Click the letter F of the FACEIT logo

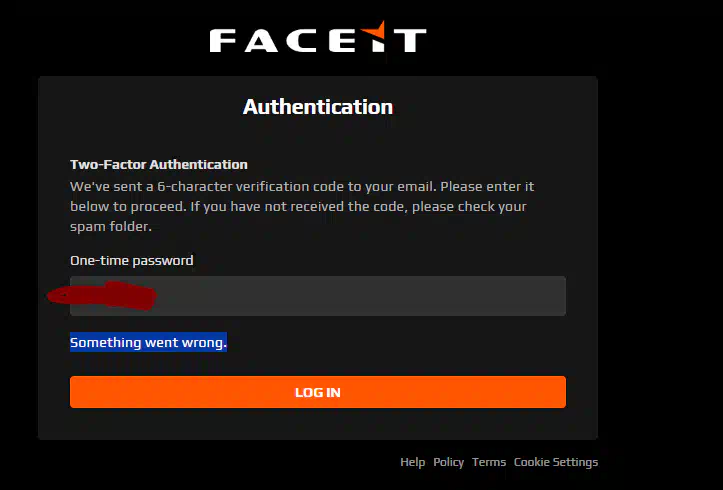(224, 40)
